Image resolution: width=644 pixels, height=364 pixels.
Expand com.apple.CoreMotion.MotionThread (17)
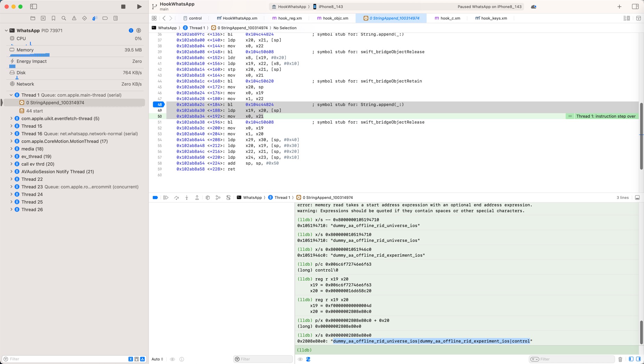(11, 141)
